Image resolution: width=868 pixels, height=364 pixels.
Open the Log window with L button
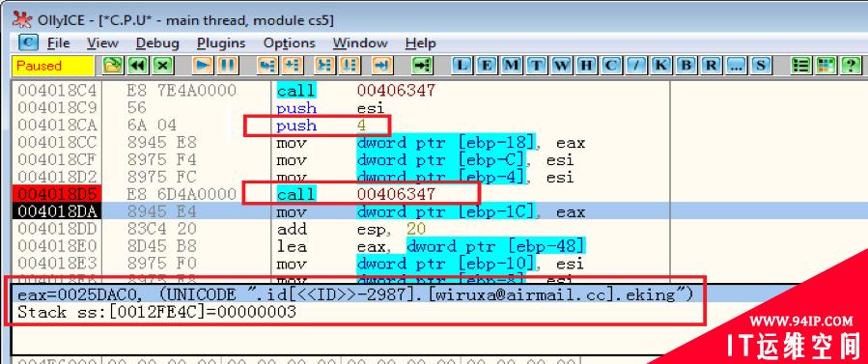[462, 66]
